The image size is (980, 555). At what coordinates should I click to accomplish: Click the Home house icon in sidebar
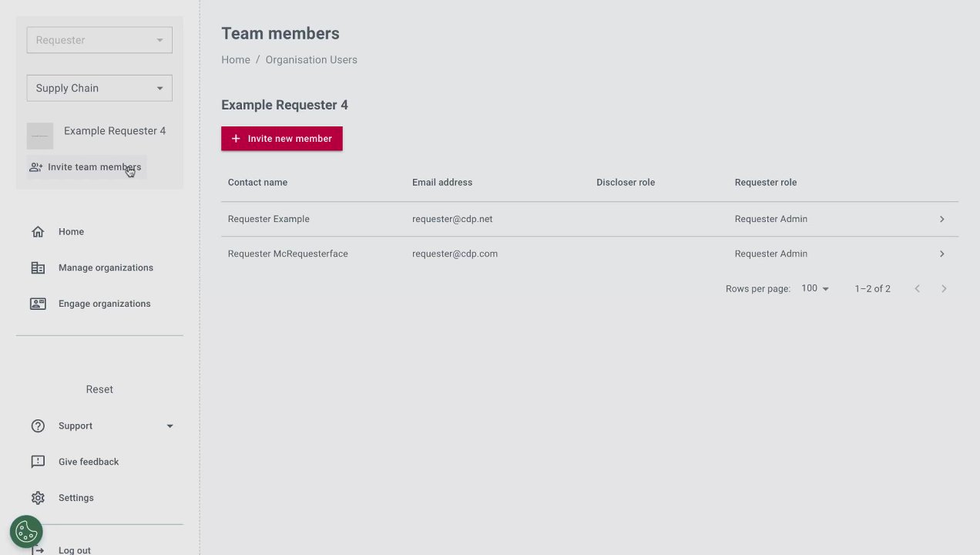[x=38, y=232]
